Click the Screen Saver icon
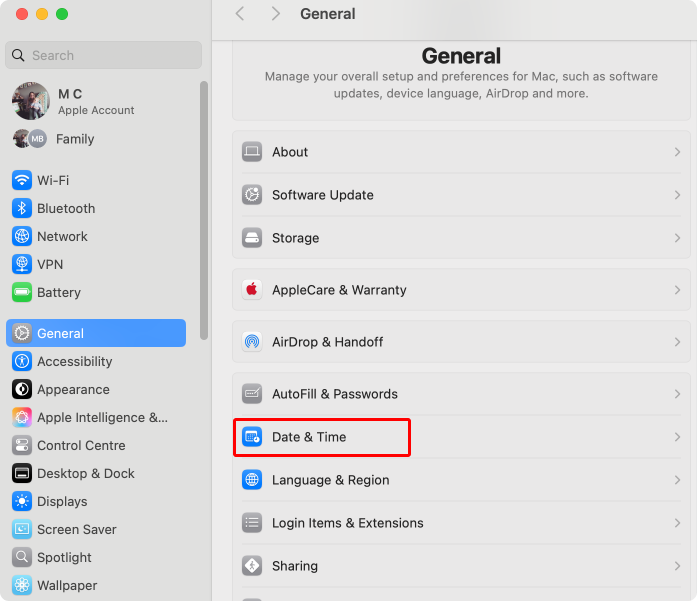 click(22, 529)
